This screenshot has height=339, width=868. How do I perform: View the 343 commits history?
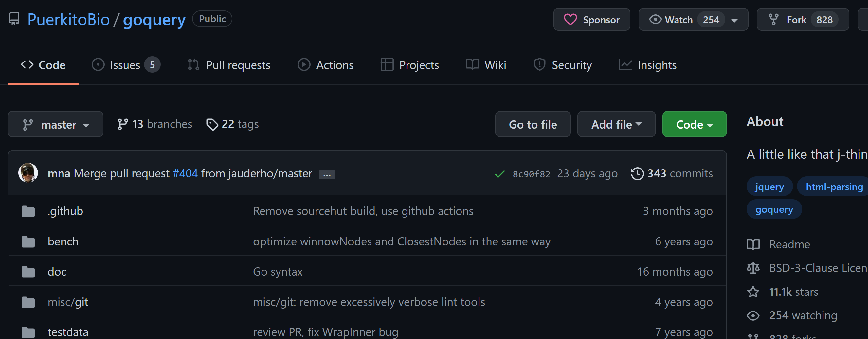[x=672, y=173]
